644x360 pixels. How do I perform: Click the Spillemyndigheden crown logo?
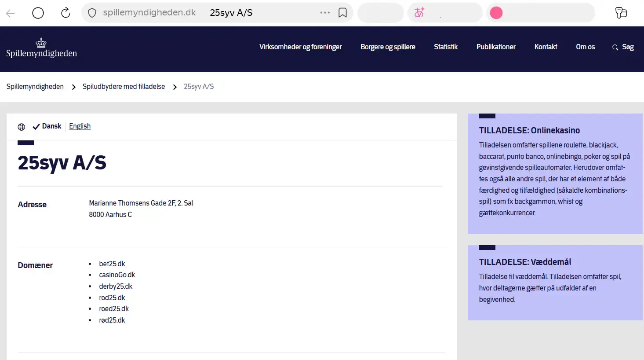click(41, 48)
